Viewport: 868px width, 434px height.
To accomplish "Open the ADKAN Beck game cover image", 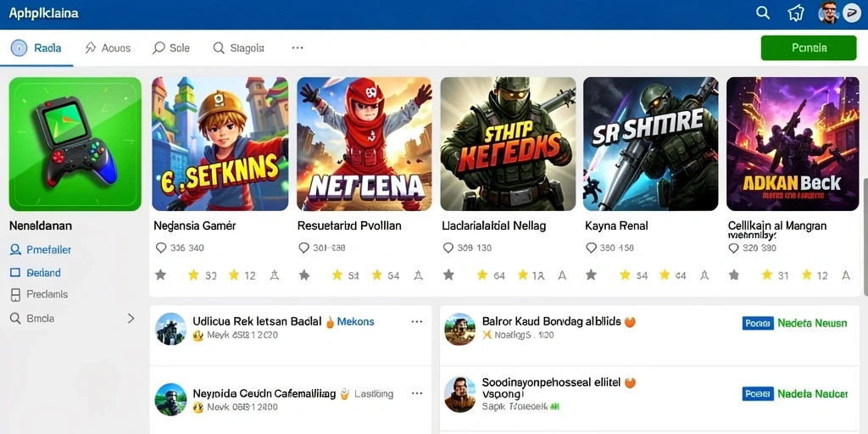I will (793, 144).
